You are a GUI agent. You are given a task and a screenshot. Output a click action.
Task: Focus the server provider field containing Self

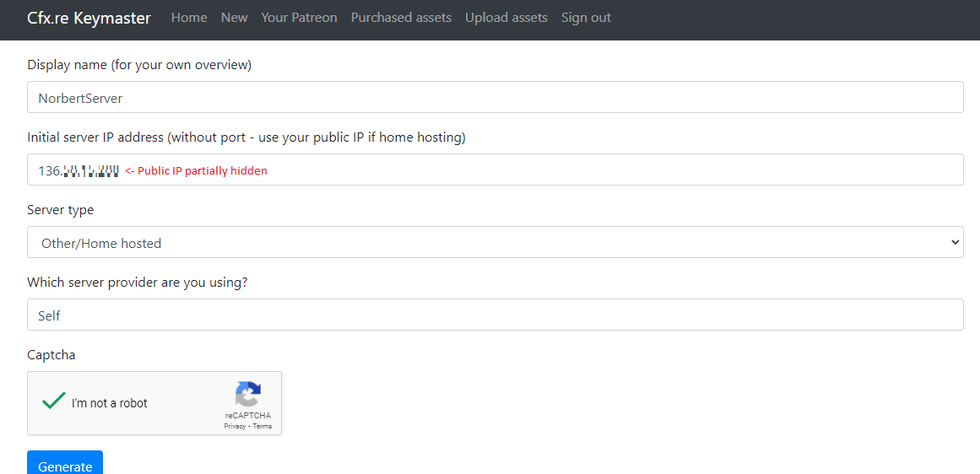[495, 315]
